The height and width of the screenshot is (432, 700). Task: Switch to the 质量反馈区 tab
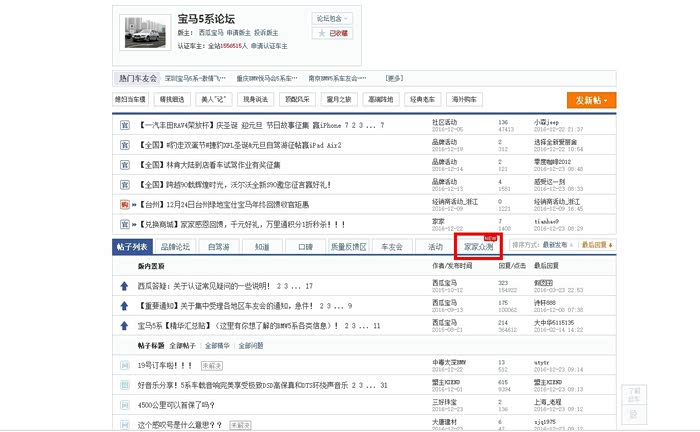click(349, 246)
